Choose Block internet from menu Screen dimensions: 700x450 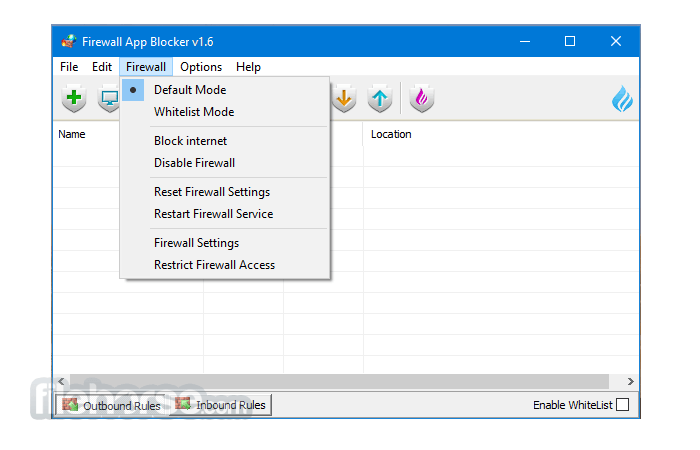pyautogui.click(x=225, y=141)
